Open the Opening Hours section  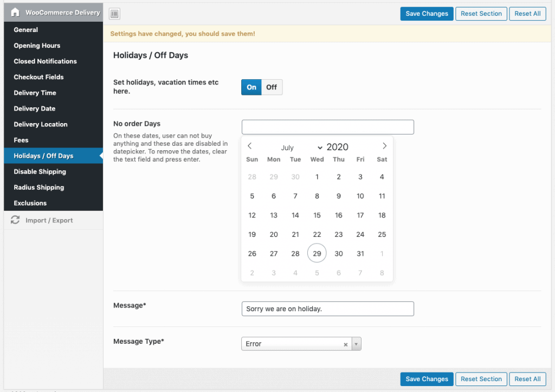tap(37, 46)
